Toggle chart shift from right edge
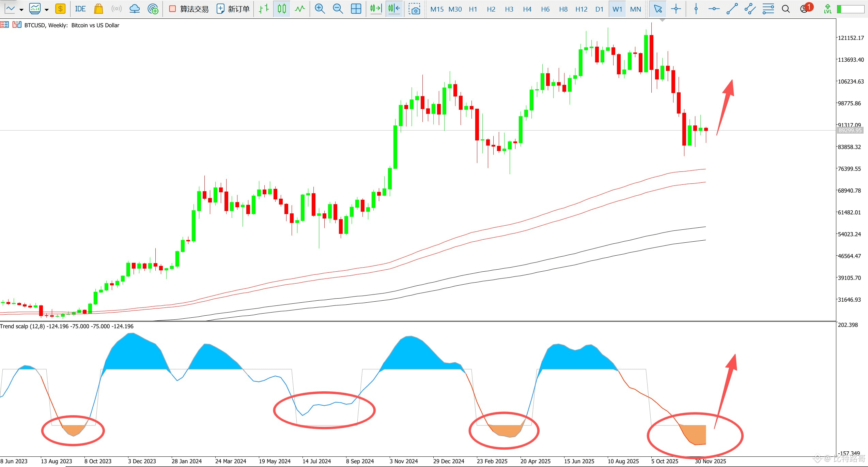 [x=394, y=9]
